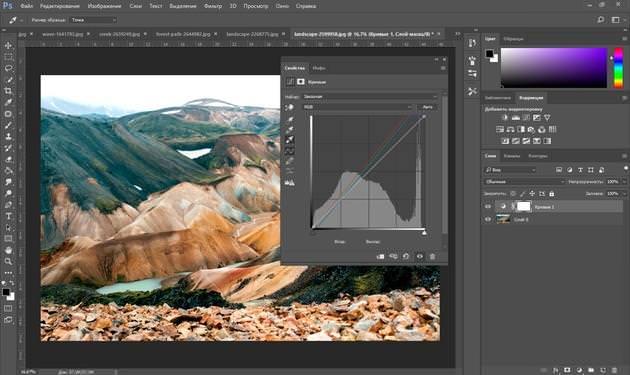Image resolution: width=630 pixels, height=375 pixels.
Task: Select the Lasso tool
Action: click(8, 68)
